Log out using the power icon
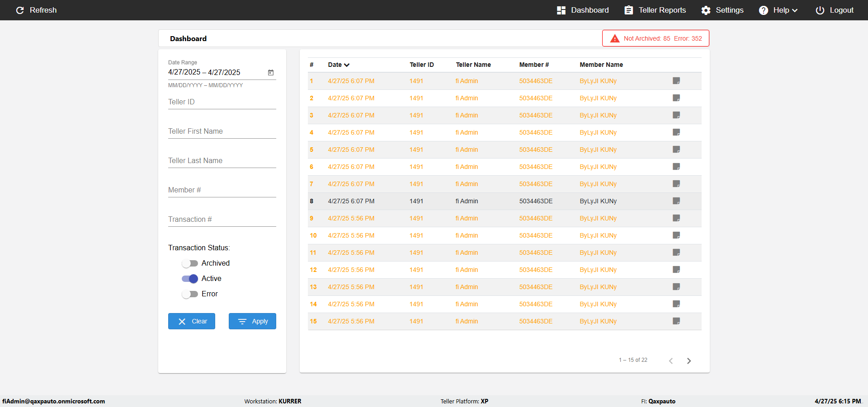 [820, 10]
